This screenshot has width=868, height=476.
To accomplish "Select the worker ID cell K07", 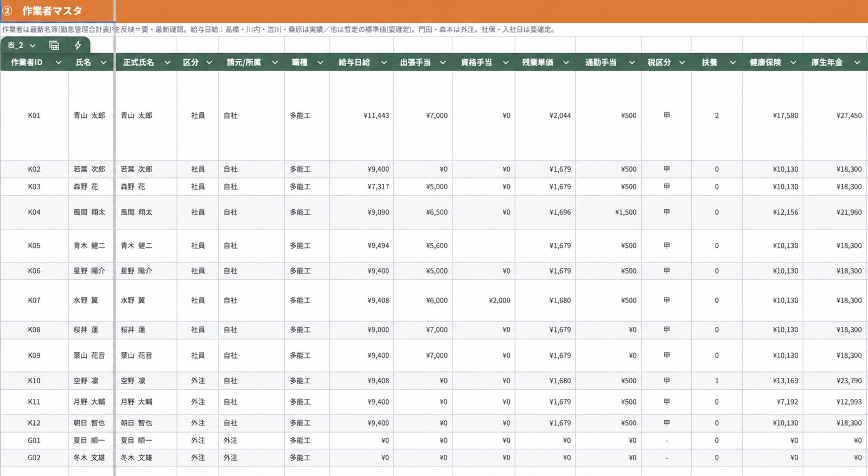I will (x=34, y=300).
